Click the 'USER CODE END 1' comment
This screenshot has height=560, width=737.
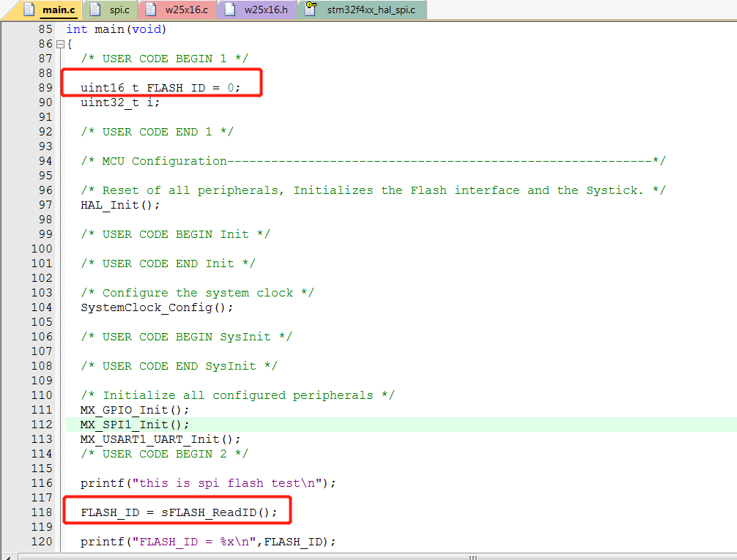pyautogui.click(x=157, y=132)
